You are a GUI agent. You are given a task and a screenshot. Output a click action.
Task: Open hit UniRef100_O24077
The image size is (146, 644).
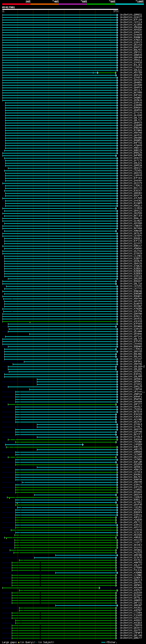click(x=131, y=17)
